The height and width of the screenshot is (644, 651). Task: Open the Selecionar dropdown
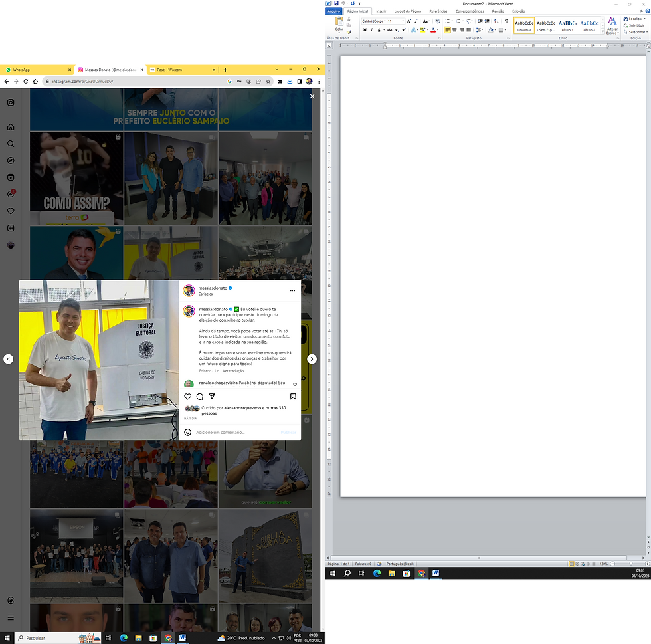(637, 32)
